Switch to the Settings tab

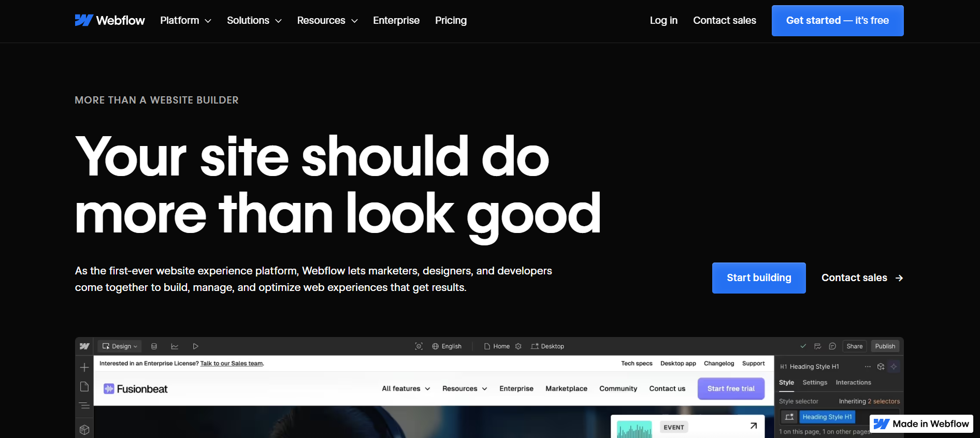815,383
